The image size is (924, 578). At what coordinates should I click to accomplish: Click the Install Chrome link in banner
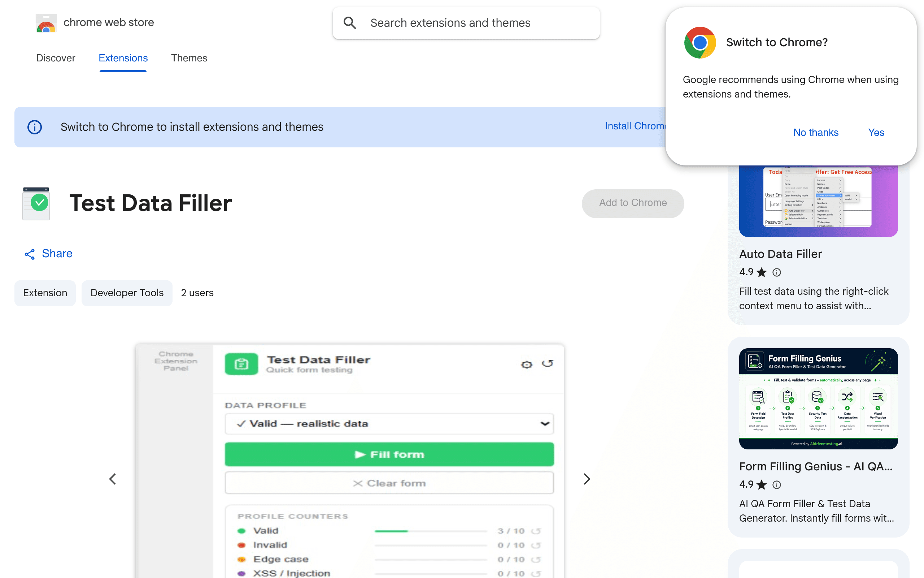coord(635,126)
